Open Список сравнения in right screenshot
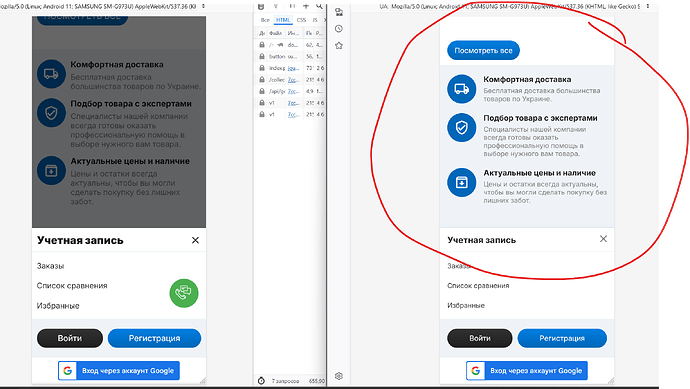This screenshot has height=389, width=690. (478, 286)
